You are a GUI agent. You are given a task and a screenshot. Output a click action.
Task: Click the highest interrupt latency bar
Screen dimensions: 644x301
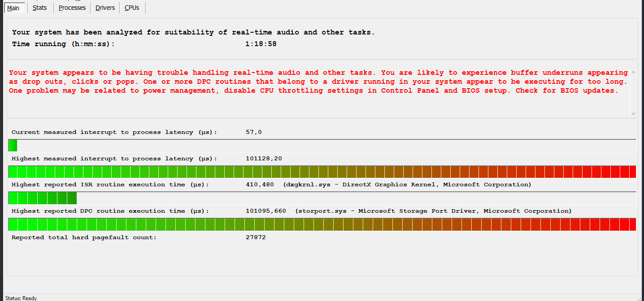(322, 172)
